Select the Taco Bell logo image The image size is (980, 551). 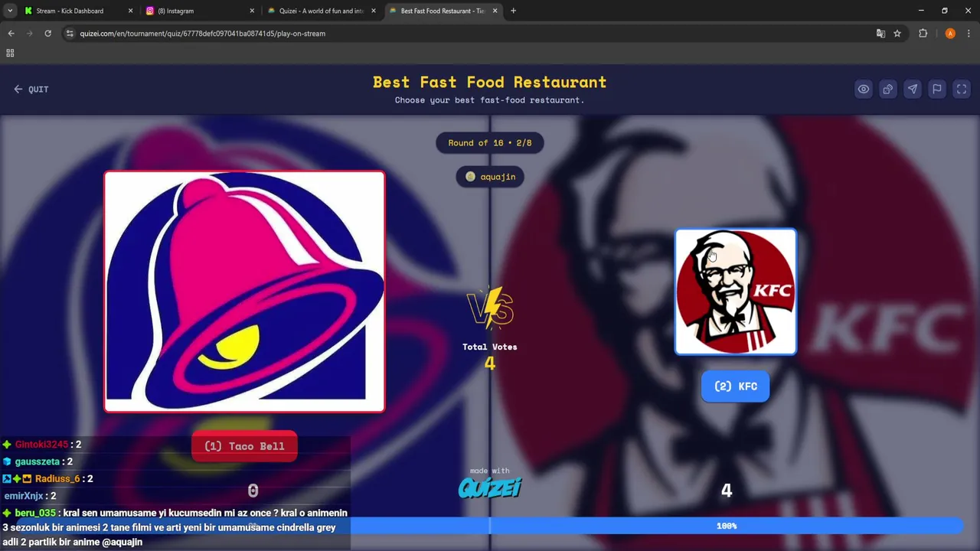(x=244, y=292)
